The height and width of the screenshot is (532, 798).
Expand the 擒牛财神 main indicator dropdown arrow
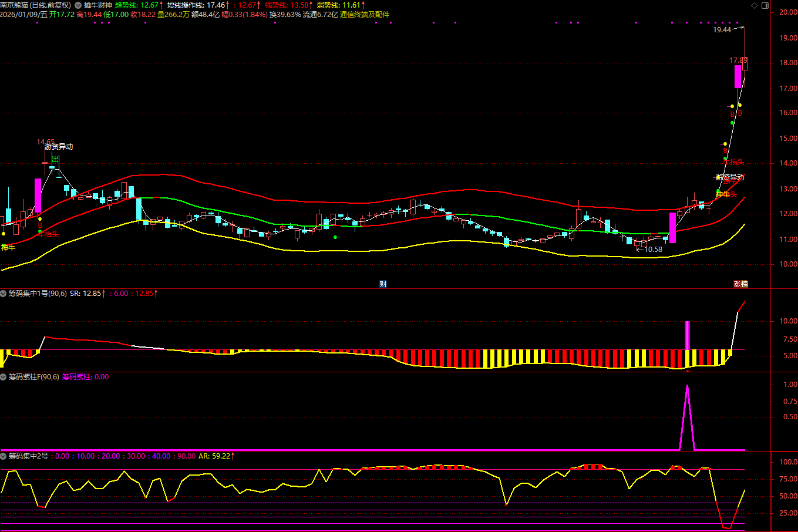[78, 5]
